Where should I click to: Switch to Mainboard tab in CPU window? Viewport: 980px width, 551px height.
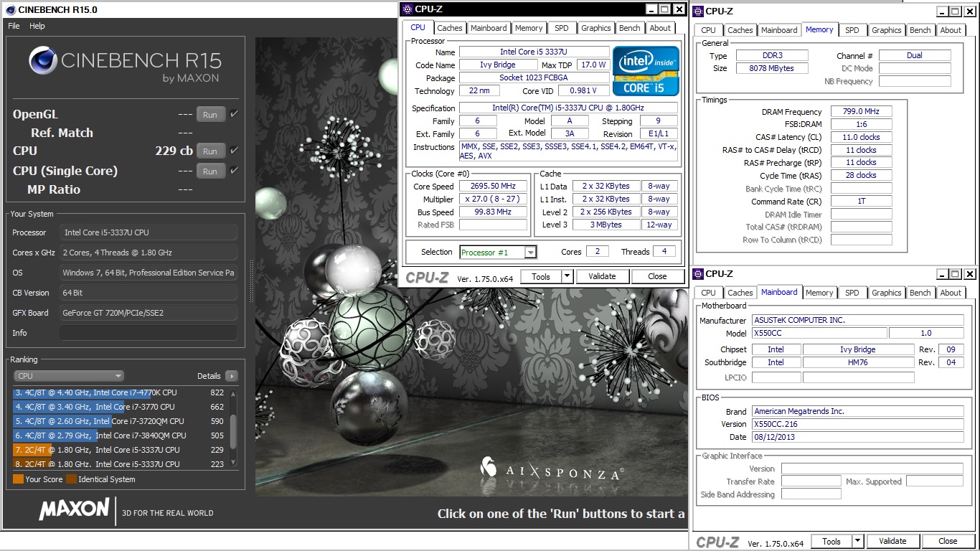pyautogui.click(x=489, y=28)
